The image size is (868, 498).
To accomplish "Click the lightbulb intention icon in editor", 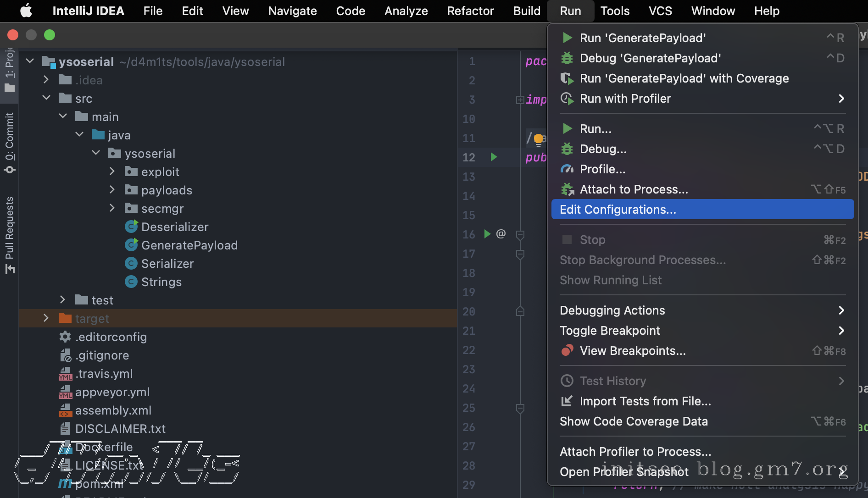I will [x=539, y=139].
